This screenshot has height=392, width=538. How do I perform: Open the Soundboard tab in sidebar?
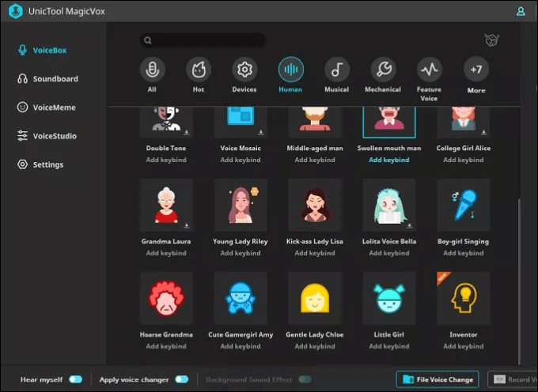click(55, 79)
